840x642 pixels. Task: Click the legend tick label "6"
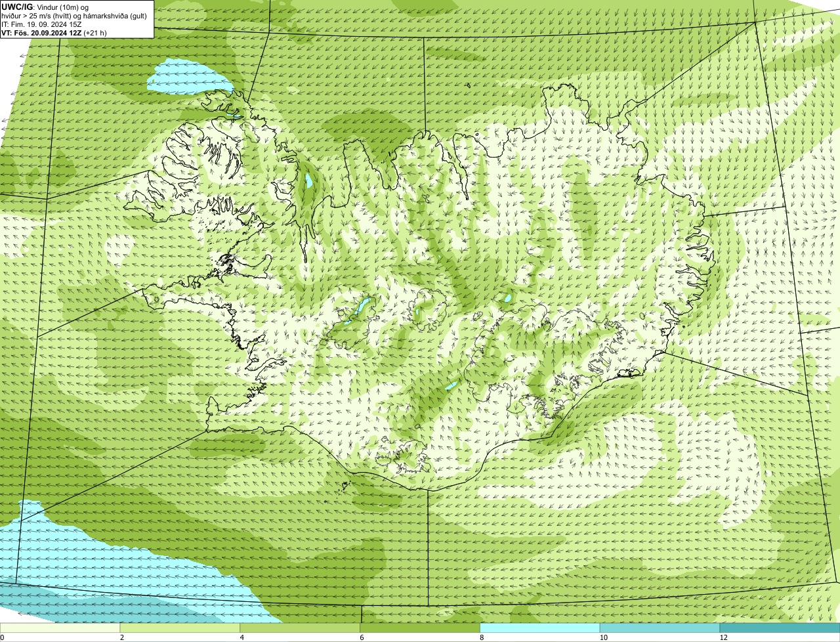362,637
